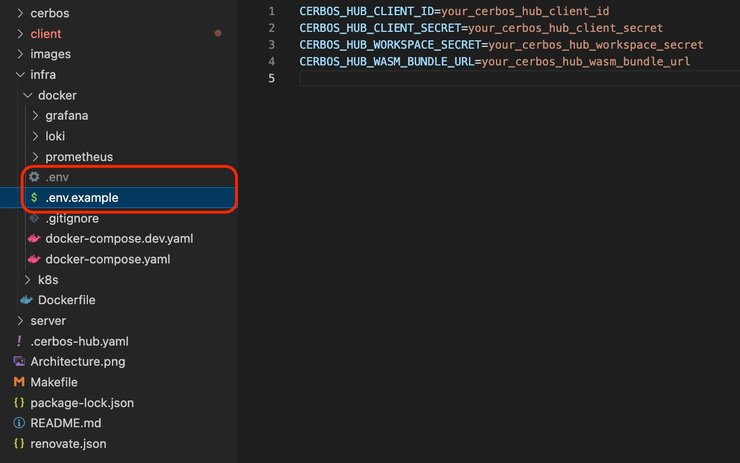Open the .gitignore file
This screenshot has height=463, width=740.
pos(72,219)
